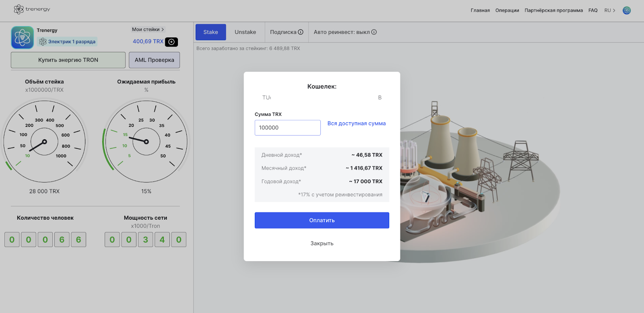
Task: Open Мои стейки list
Action: (x=148, y=29)
